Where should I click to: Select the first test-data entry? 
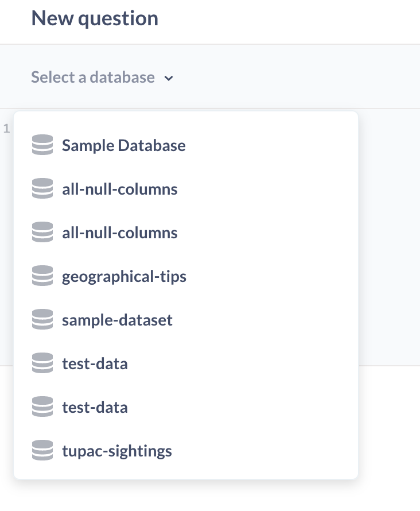[95, 363]
